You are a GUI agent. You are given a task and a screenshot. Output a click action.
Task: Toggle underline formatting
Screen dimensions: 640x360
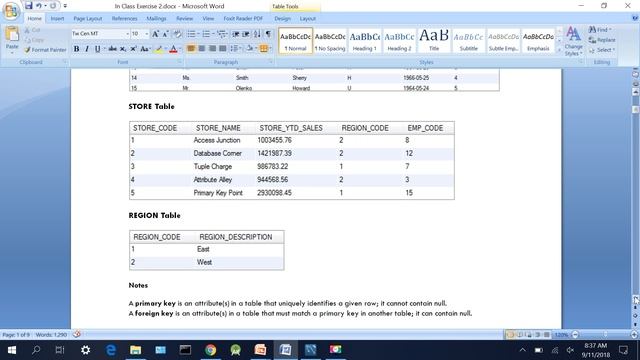pos(97,49)
